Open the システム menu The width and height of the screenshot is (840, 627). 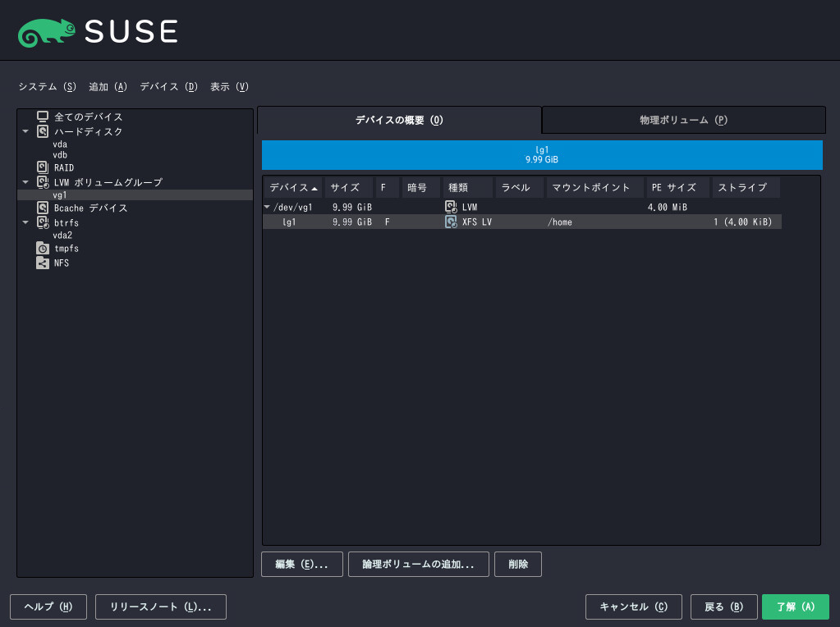coord(47,87)
